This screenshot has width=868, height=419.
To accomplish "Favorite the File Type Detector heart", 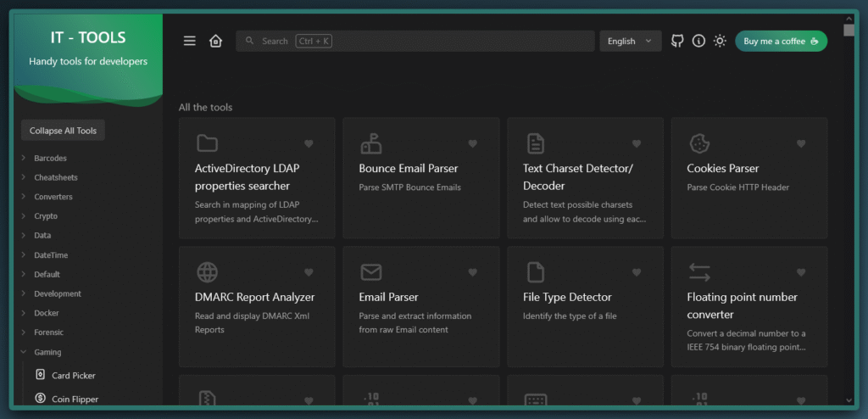I will pos(637,272).
